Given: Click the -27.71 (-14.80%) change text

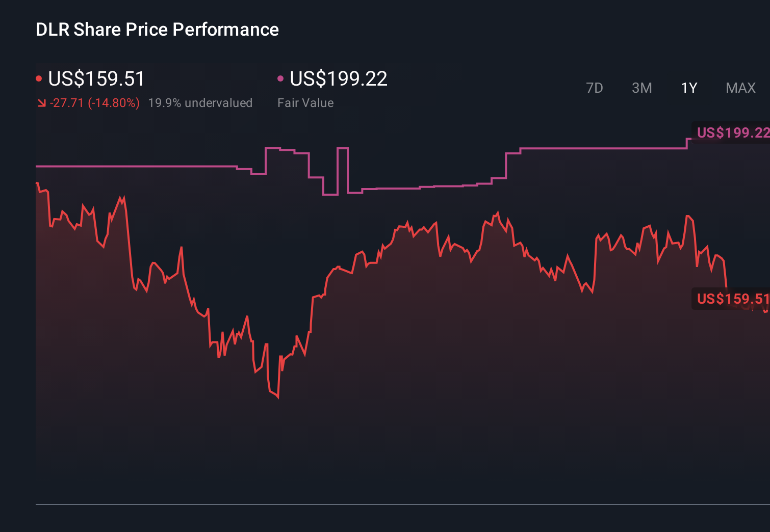Looking at the screenshot, I should click(95, 102).
